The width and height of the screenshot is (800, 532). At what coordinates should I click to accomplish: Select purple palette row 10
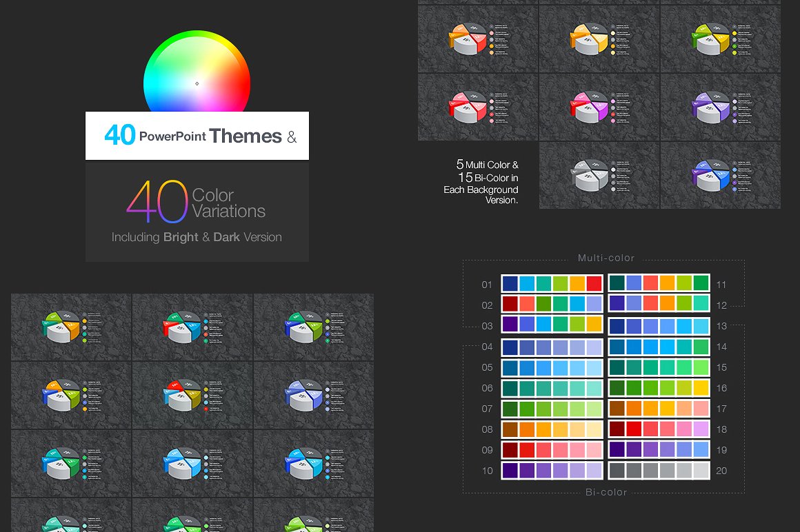pos(552,471)
